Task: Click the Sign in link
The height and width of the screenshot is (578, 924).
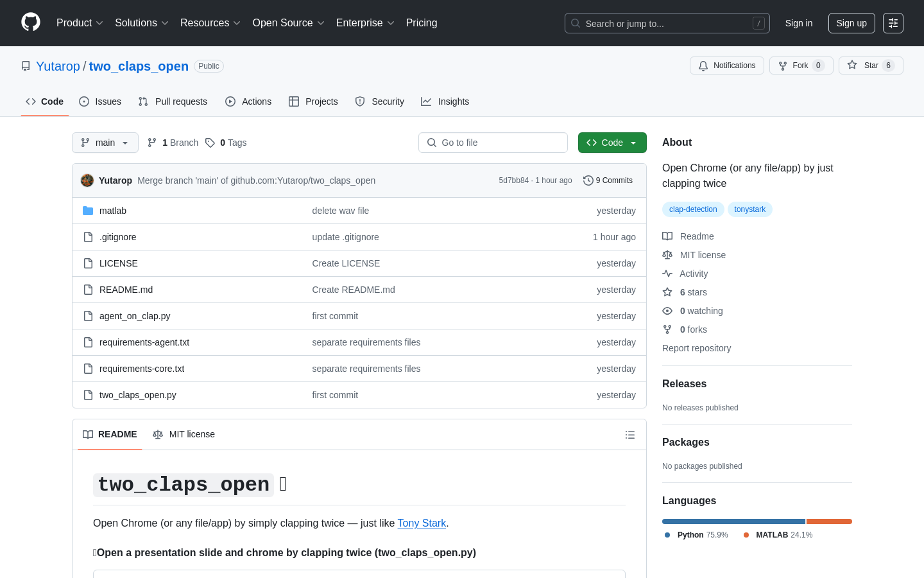Action: click(x=799, y=23)
